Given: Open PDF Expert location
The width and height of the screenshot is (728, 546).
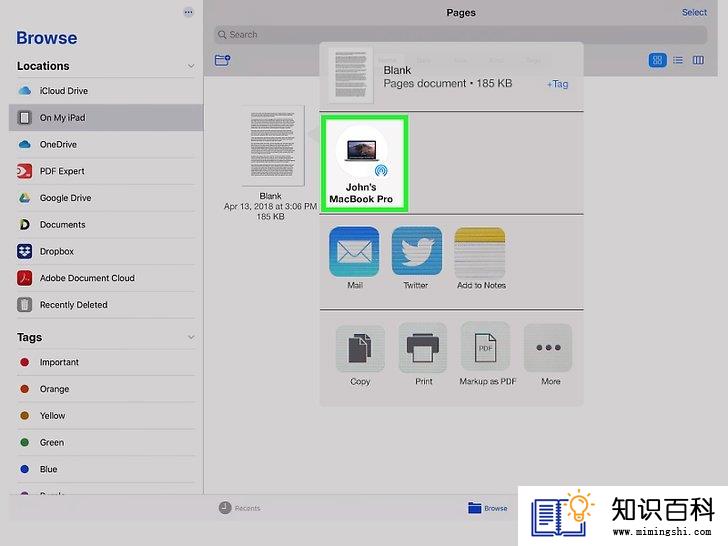Looking at the screenshot, I should 106,171.
